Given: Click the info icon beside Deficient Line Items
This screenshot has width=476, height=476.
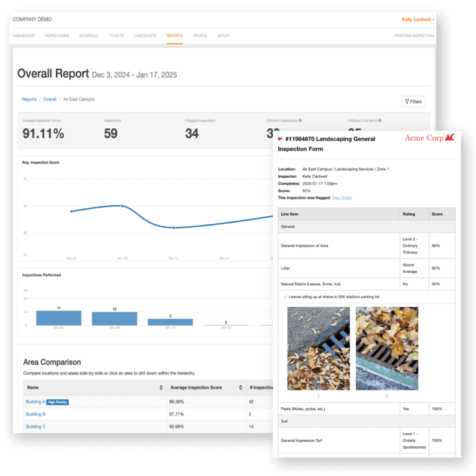Looking at the screenshot, I should pos(379,121).
